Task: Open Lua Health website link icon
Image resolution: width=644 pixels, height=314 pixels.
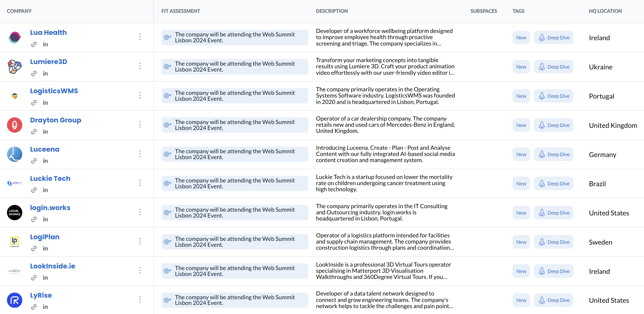Action: point(34,44)
